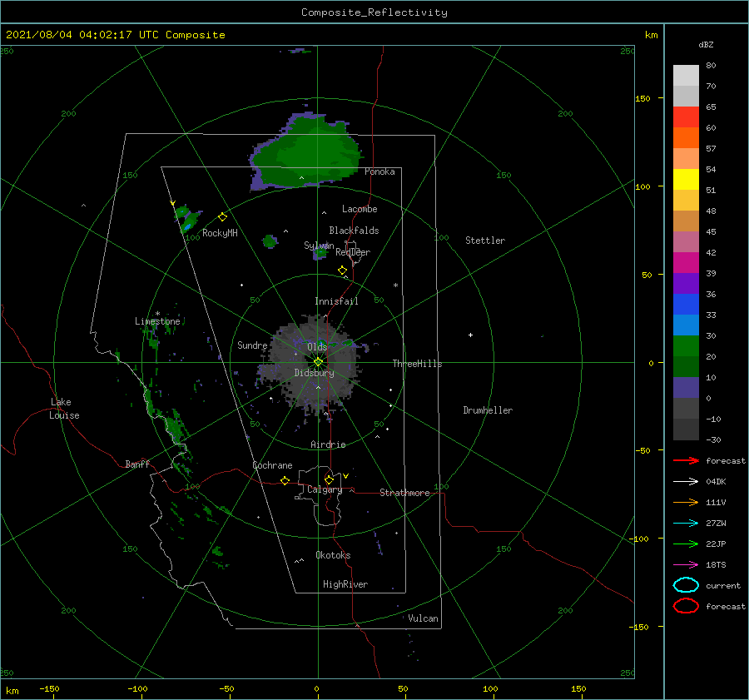This screenshot has height=700, width=749.
Task: Click the Okotoks label
Action: coord(333,555)
